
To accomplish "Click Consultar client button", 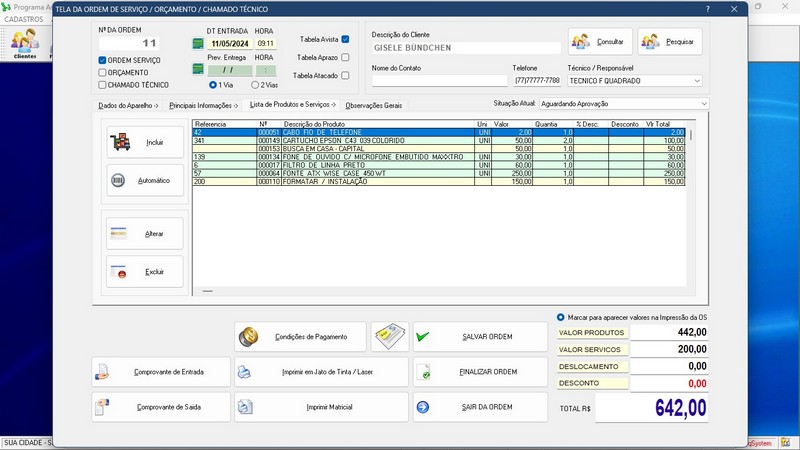I will click(x=601, y=42).
